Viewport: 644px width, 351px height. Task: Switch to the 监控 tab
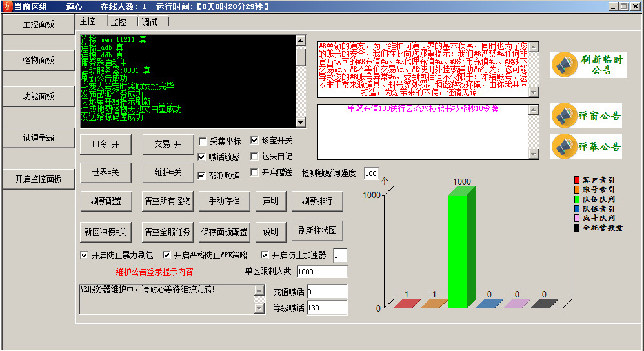point(118,21)
